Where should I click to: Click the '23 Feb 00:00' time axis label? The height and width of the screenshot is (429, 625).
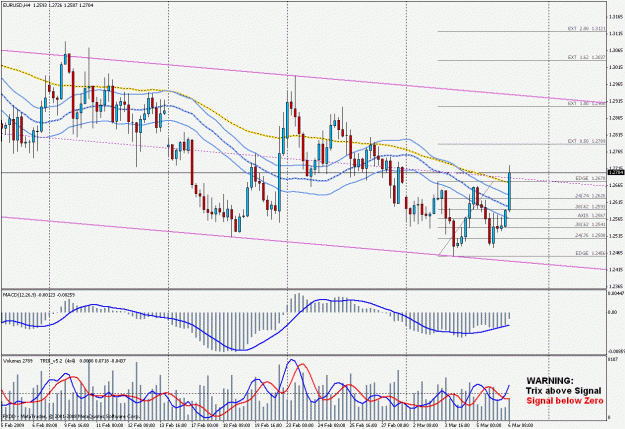[x=298, y=426]
